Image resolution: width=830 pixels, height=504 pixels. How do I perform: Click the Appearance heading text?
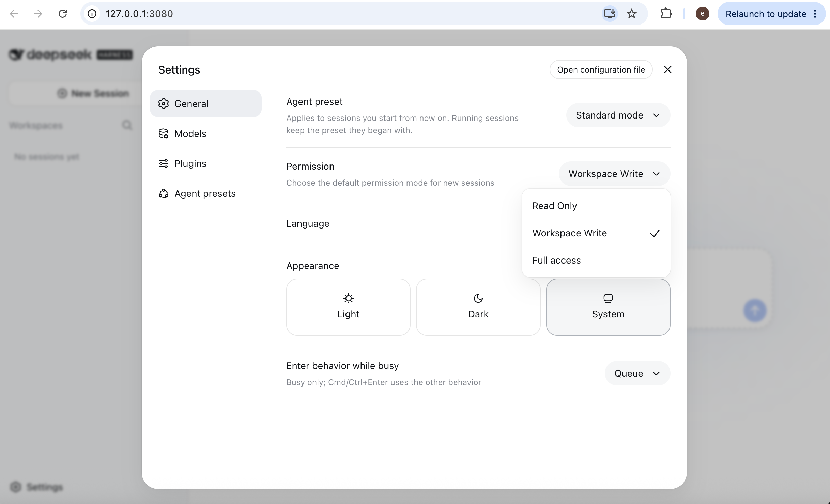click(312, 266)
